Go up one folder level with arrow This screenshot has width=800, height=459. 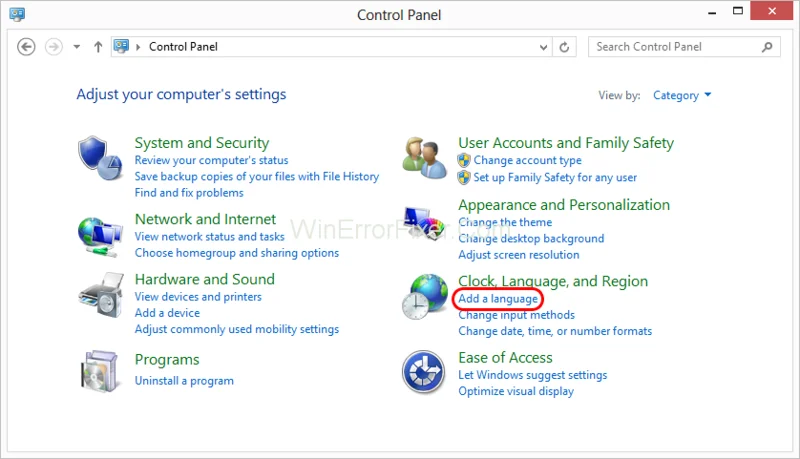[x=98, y=47]
